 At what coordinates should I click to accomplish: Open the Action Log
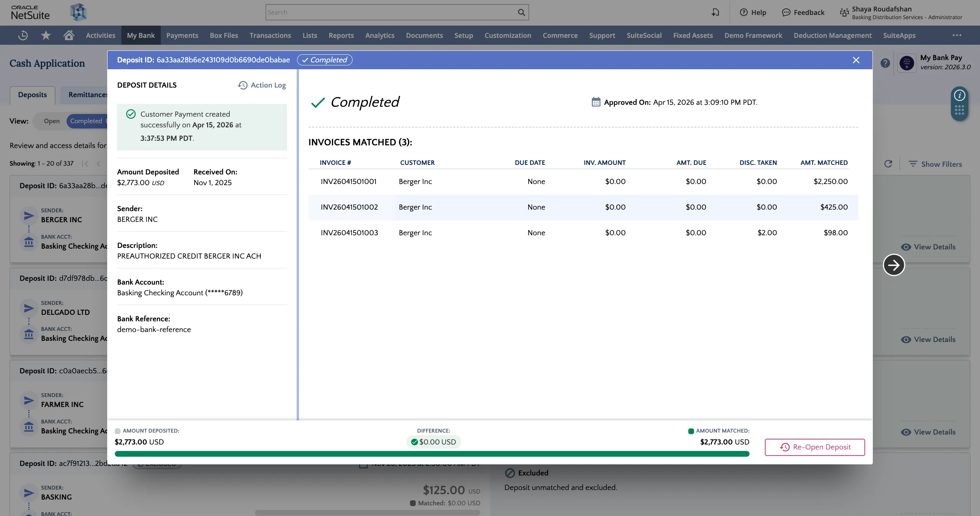[x=262, y=85]
